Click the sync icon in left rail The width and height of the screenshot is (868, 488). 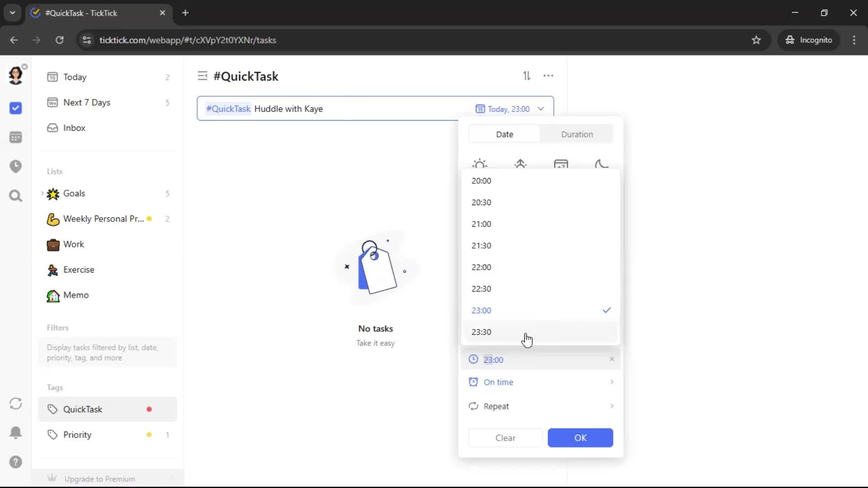click(x=15, y=404)
